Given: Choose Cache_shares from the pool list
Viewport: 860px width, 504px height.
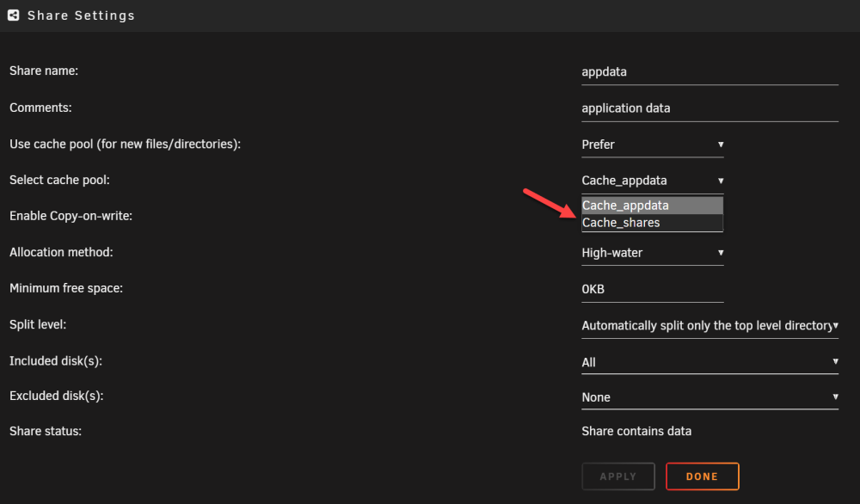Looking at the screenshot, I should tap(652, 223).
